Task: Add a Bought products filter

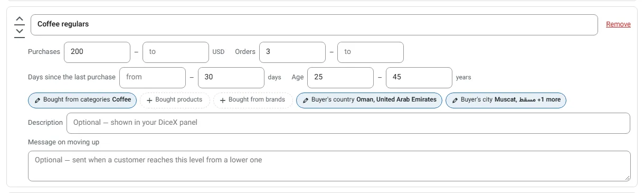Action: (174, 100)
